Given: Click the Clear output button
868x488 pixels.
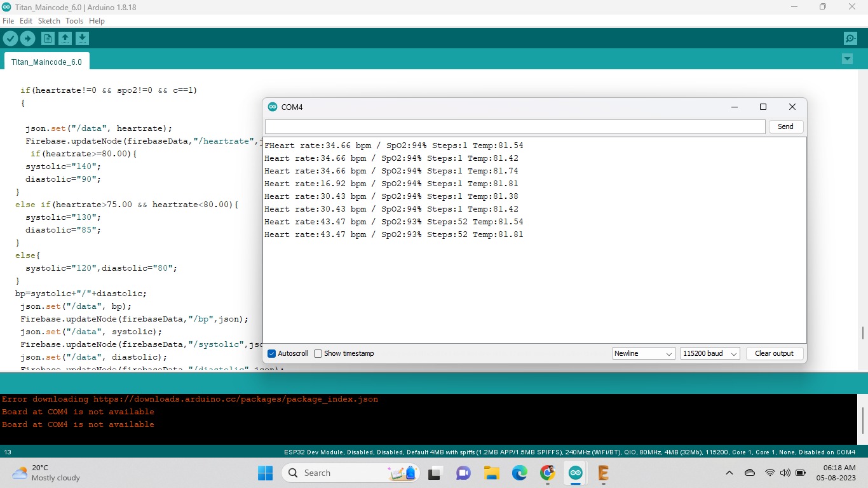Looking at the screenshot, I should click(x=774, y=353).
